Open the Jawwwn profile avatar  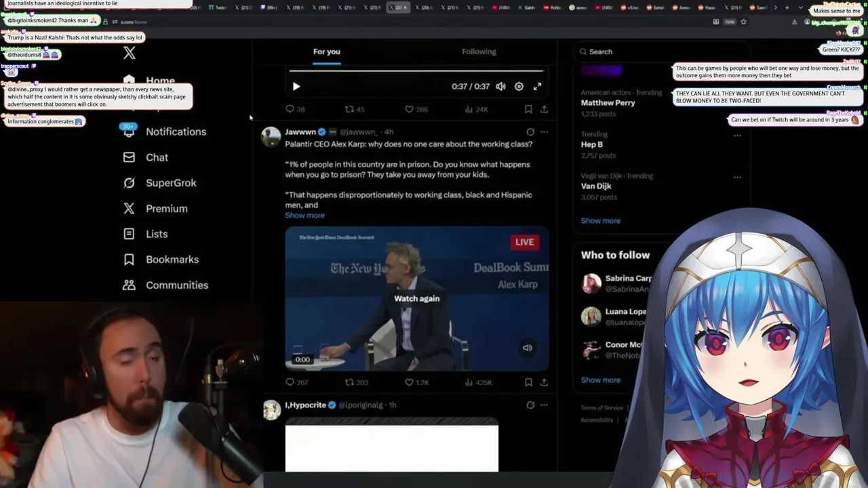coord(271,136)
